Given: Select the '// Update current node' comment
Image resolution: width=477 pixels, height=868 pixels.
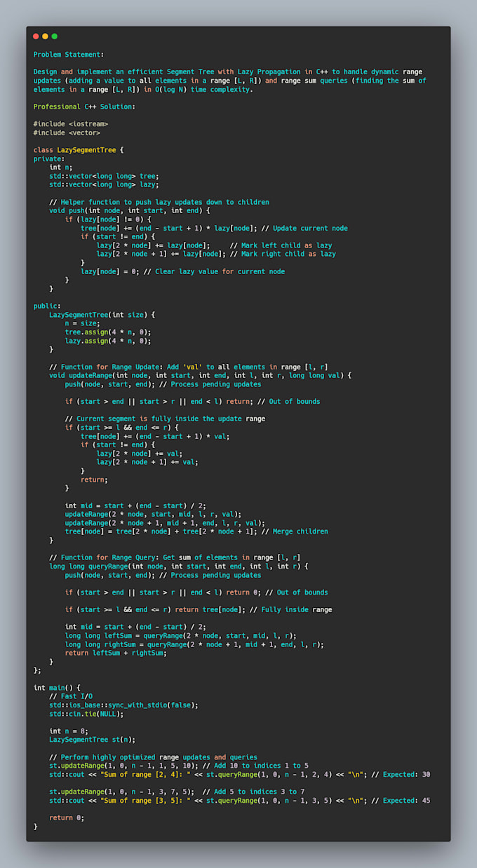Looking at the screenshot, I should (304, 228).
